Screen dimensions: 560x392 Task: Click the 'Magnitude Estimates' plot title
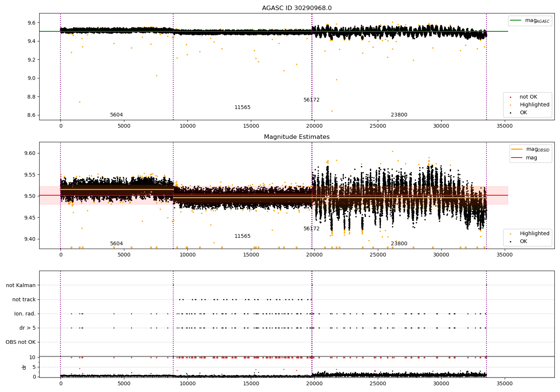(297, 137)
